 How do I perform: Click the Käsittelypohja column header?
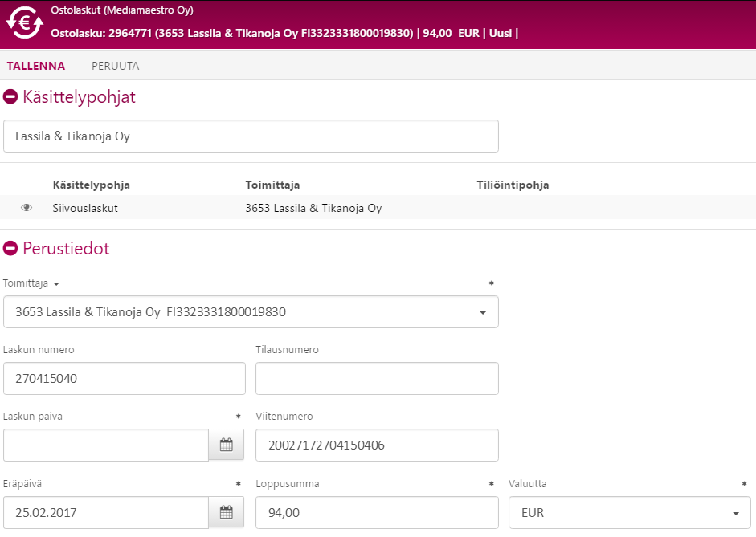(x=91, y=185)
